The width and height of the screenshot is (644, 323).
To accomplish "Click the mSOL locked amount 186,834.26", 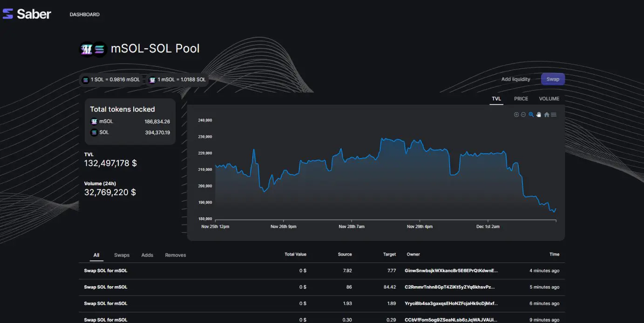I will pos(157,121).
